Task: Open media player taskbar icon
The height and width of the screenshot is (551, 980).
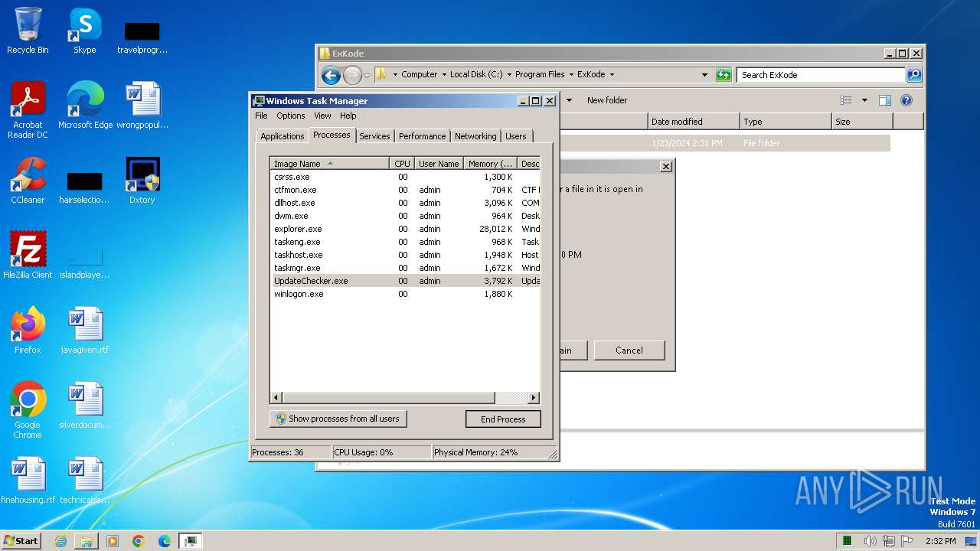Action: pos(113,541)
